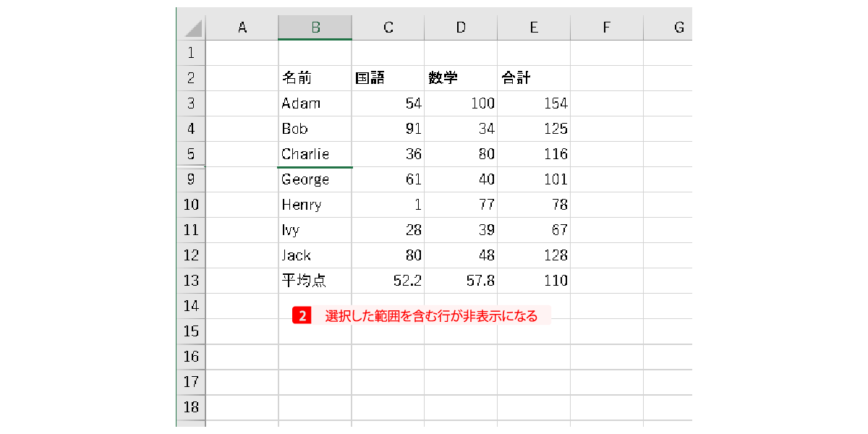Select the 名前 header cell
The height and width of the screenshot is (434, 868).
pos(315,78)
